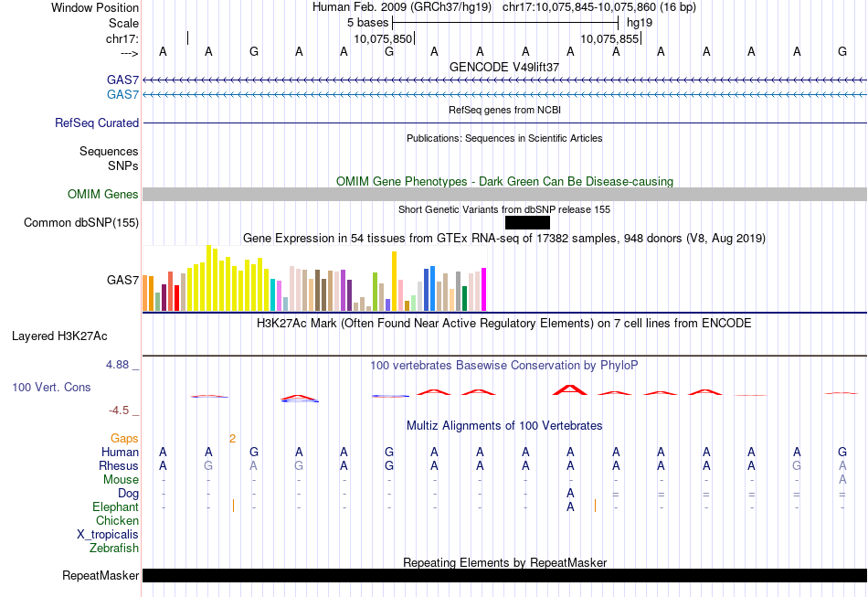Click Short Genetic Variants from dbSNP title
The image size is (868, 597).
click(504, 209)
